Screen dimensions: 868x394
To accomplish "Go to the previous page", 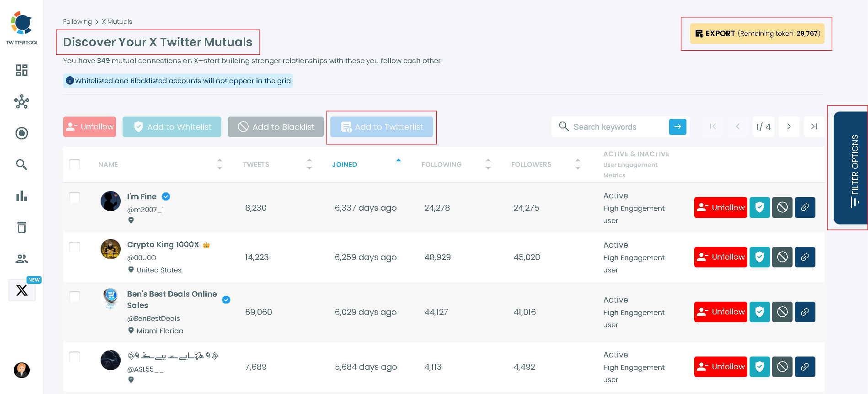I will click(738, 127).
